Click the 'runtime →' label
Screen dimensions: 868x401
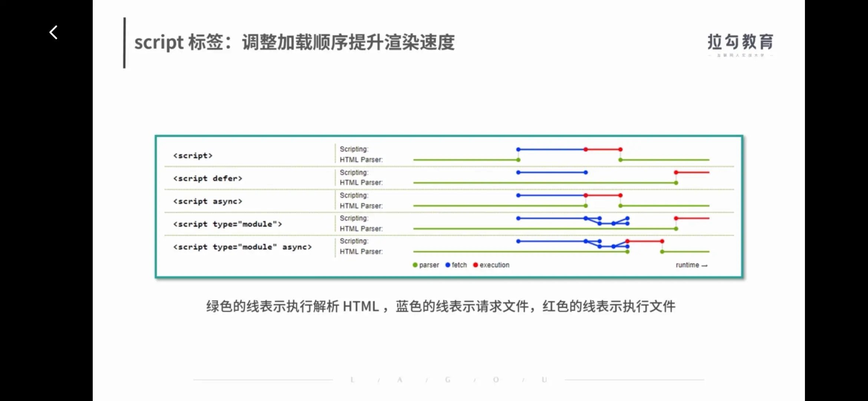pos(691,265)
